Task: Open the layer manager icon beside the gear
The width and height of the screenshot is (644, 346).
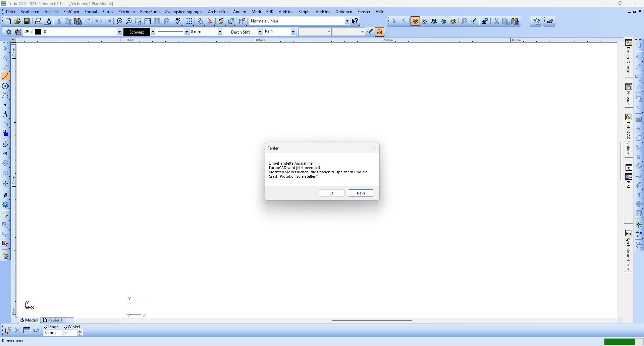Action: [x=18, y=32]
